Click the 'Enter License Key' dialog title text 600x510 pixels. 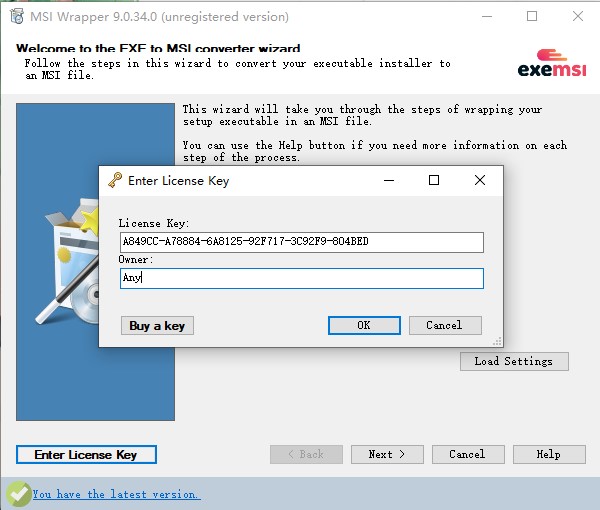(179, 181)
